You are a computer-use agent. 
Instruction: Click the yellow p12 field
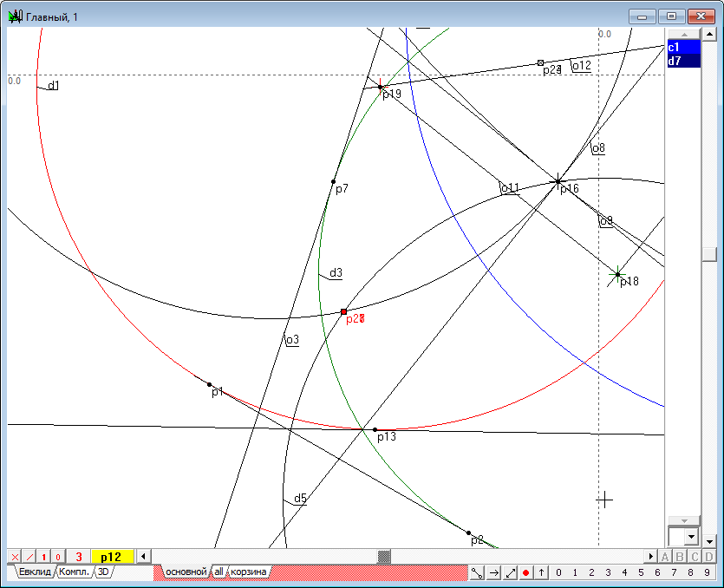112,557
